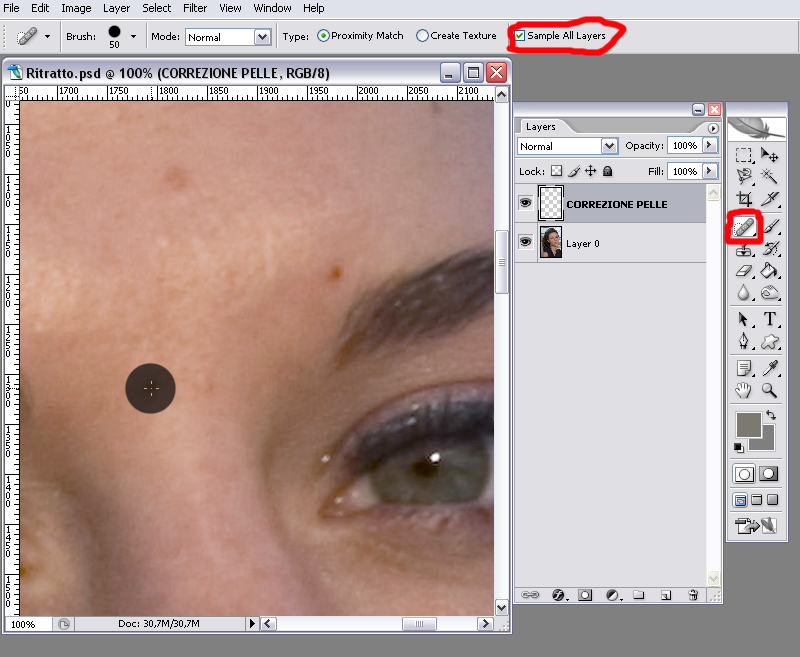Open the layer blend mode dropdown
Screen dimensions: 800x657
tap(609, 146)
